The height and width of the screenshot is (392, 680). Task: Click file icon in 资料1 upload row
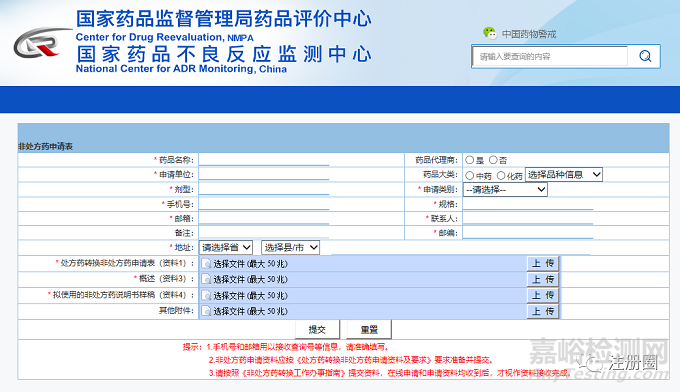[207, 264]
